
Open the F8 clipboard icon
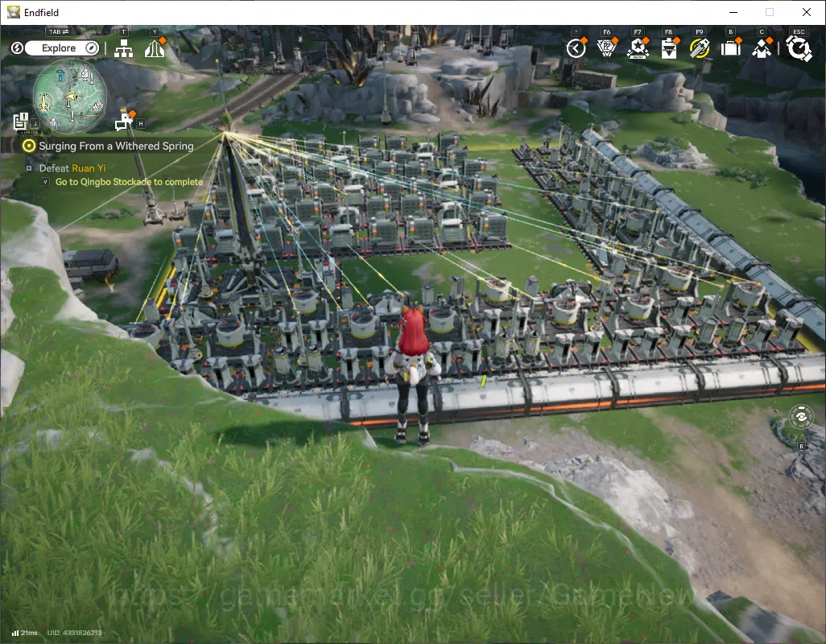(668, 49)
